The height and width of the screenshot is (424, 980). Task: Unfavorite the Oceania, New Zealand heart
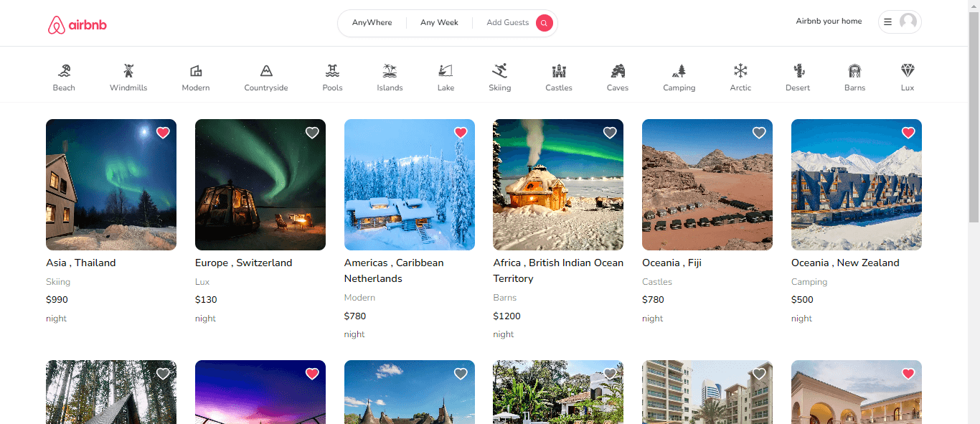tap(908, 133)
